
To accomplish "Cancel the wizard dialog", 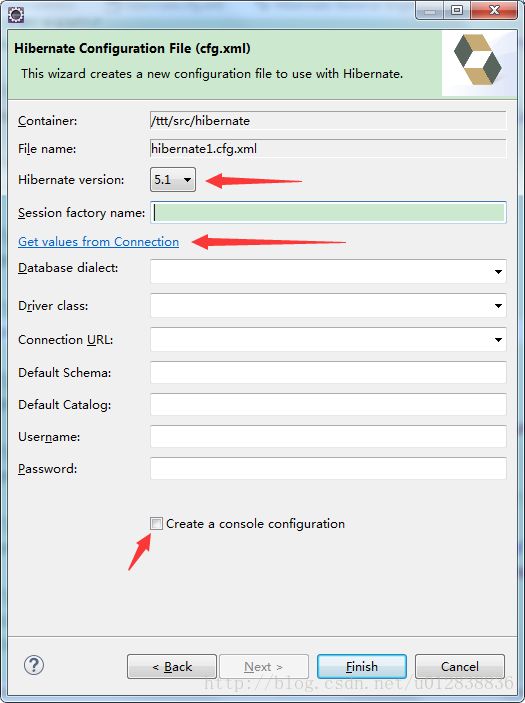I will click(x=460, y=666).
